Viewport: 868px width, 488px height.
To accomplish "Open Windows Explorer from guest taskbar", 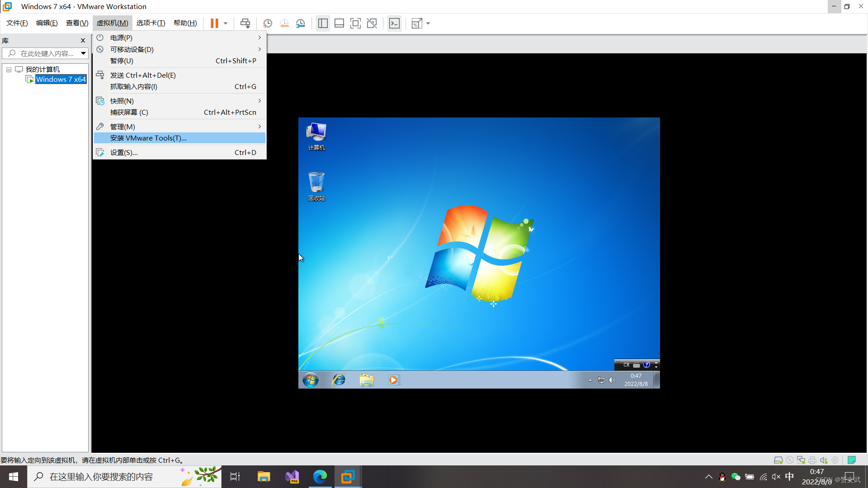I will click(x=367, y=380).
